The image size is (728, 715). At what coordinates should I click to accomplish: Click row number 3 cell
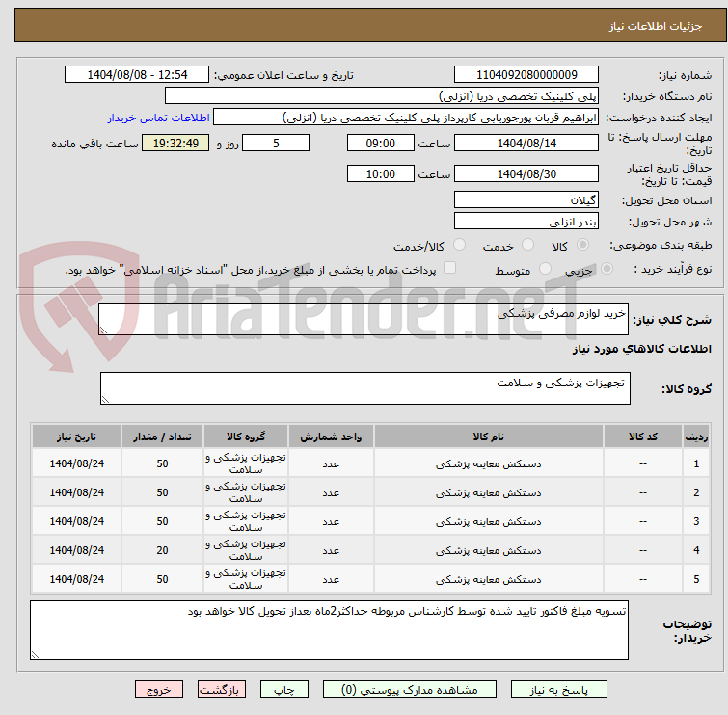tap(696, 521)
